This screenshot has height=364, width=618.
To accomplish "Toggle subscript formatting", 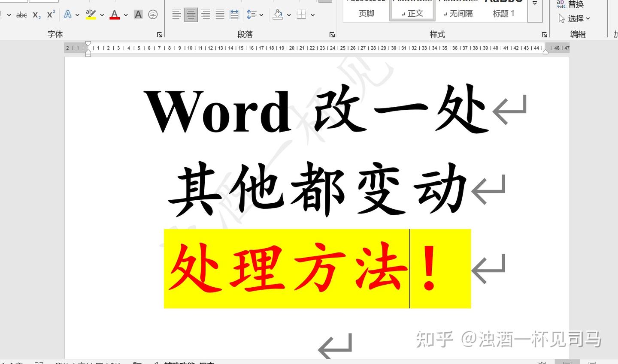I will pos(37,15).
